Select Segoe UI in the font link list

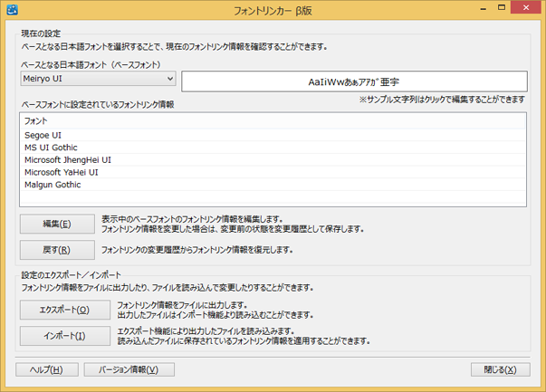[44, 135]
